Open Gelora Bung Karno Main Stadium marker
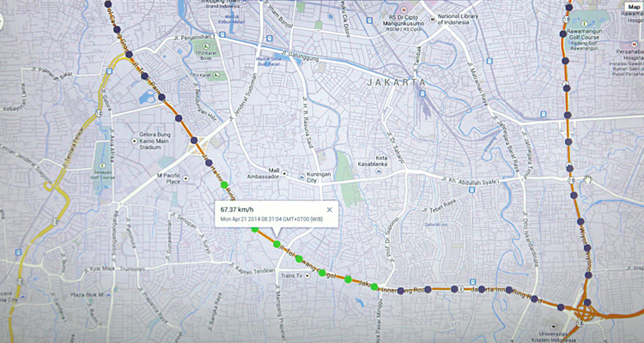This screenshot has width=644, height=343. click(134, 141)
